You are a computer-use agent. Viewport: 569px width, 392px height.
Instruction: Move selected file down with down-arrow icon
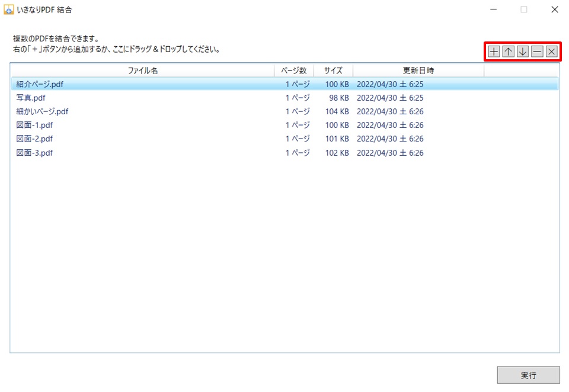click(523, 52)
